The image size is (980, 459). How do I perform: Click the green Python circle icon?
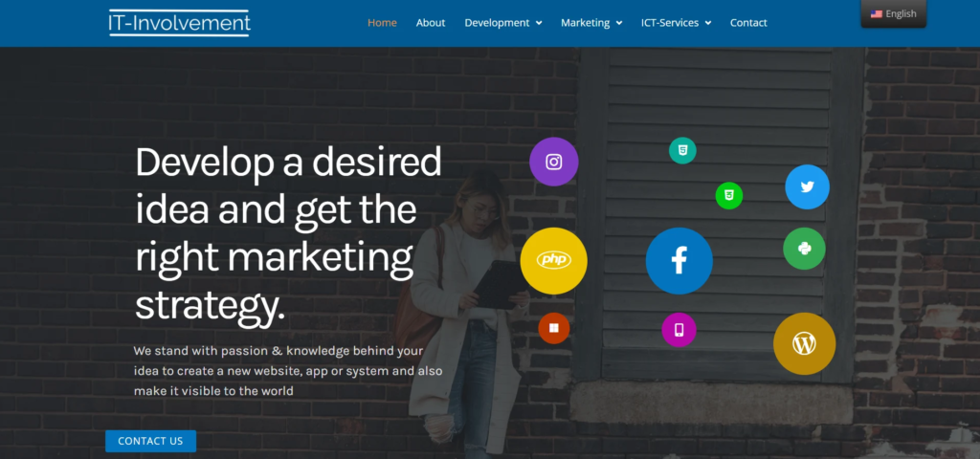804,249
